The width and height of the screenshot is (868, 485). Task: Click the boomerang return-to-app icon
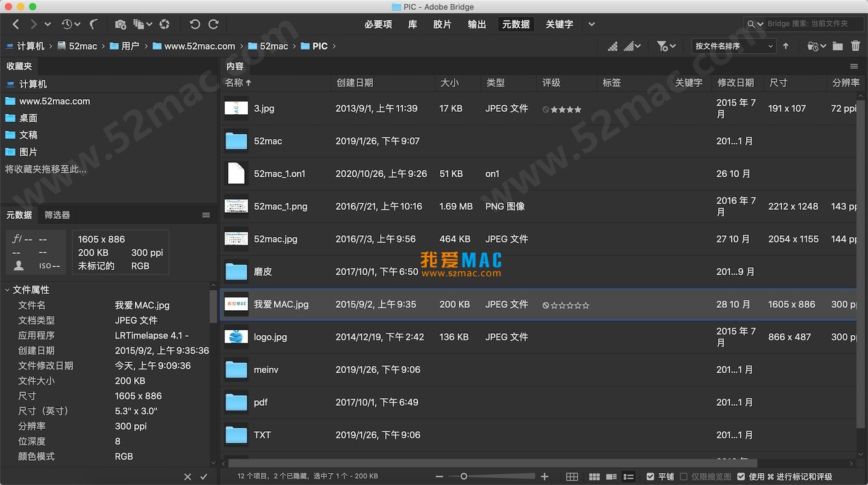coord(94,24)
